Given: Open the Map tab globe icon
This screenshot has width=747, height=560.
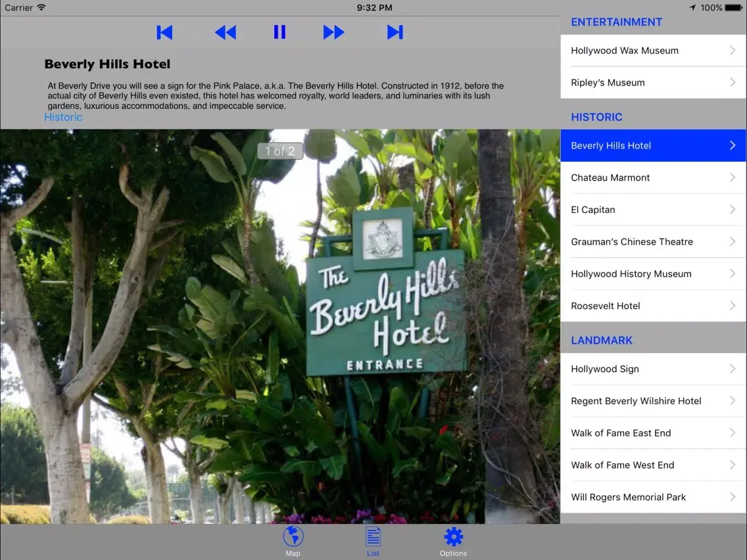Looking at the screenshot, I should pyautogui.click(x=293, y=536).
